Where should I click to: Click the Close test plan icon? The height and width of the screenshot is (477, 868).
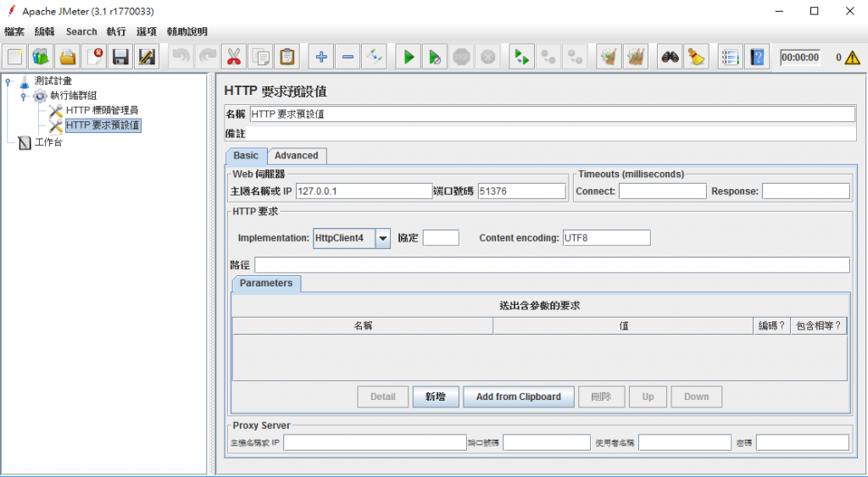94,57
